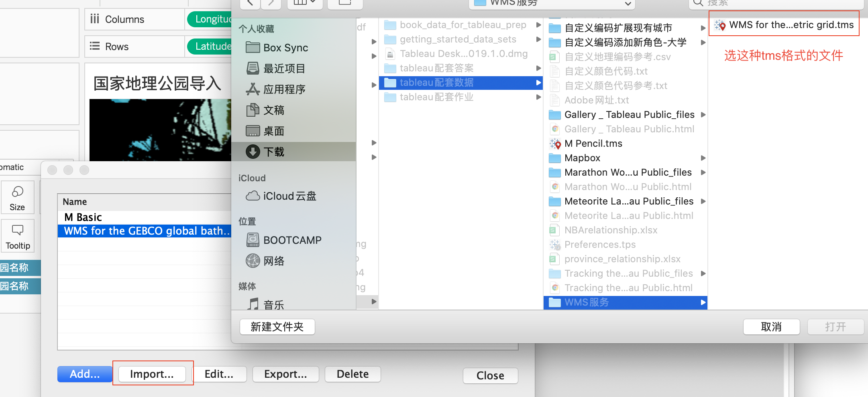Click the Export... button
This screenshot has height=397, width=868.
(285, 374)
